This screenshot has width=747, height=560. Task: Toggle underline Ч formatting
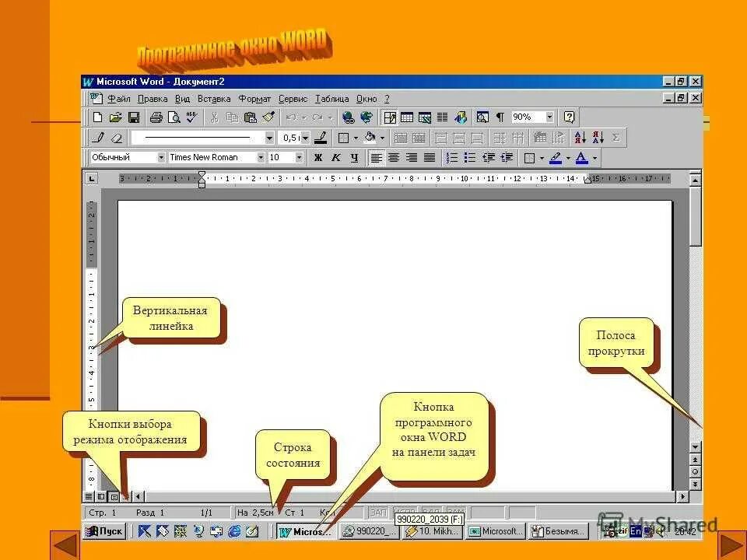(354, 158)
